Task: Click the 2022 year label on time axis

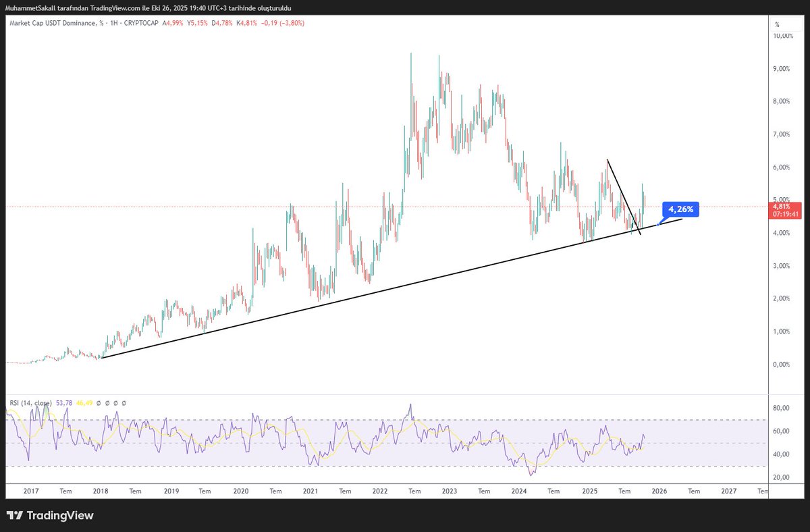Action: point(380,492)
